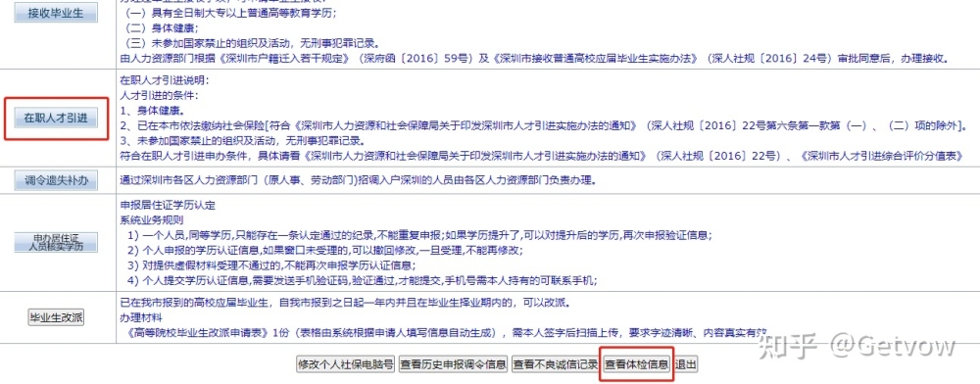Select the 在职人才引进 button
The height and width of the screenshot is (384, 980).
point(56,118)
